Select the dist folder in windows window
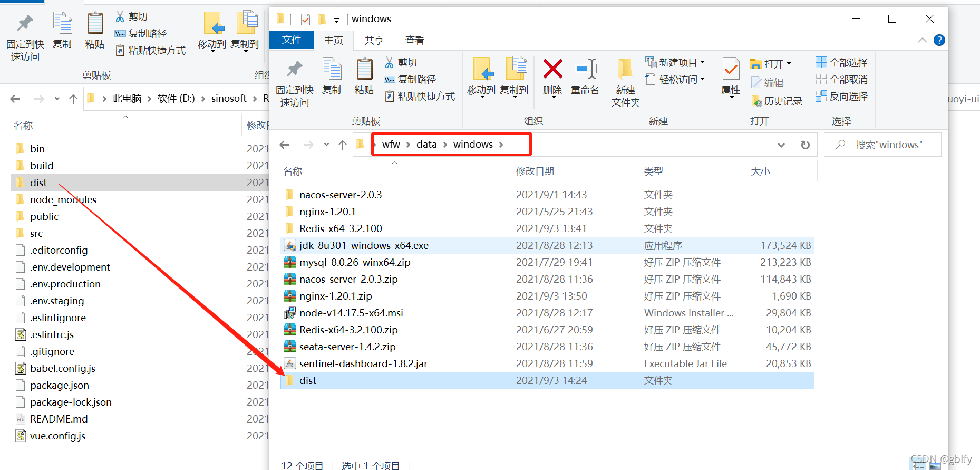 (x=547, y=380)
